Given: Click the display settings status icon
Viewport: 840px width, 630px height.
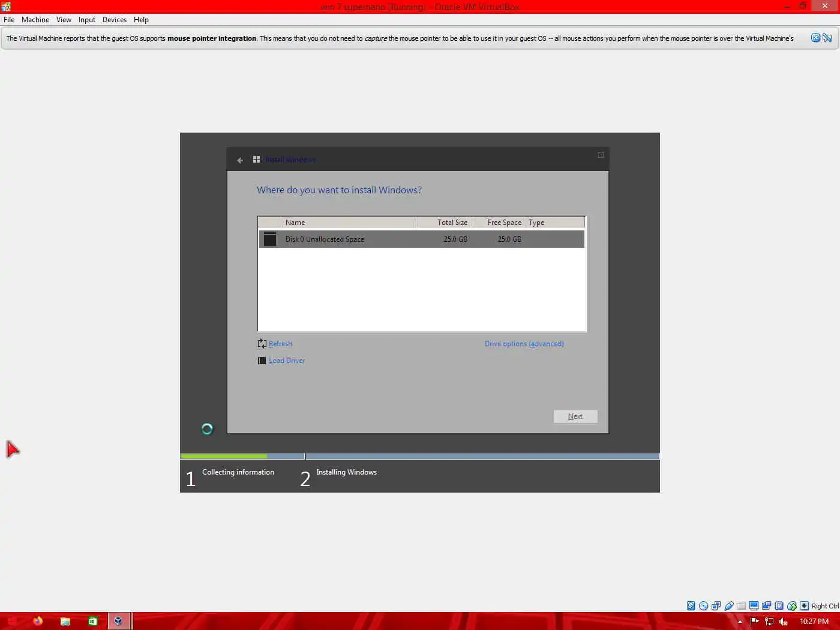Looking at the screenshot, I should (x=754, y=606).
